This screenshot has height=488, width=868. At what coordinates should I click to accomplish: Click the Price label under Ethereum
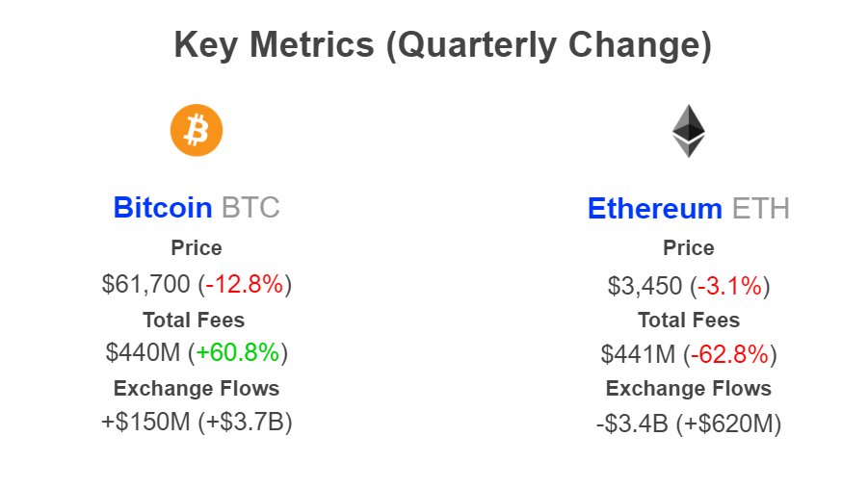tap(689, 248)
